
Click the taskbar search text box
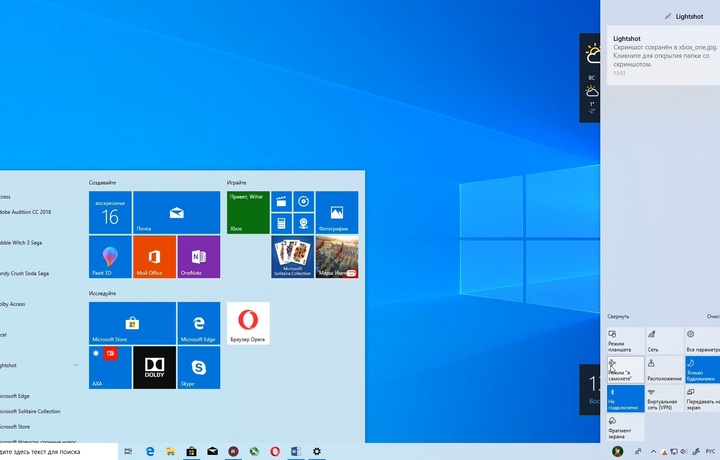tap(59, 452)
